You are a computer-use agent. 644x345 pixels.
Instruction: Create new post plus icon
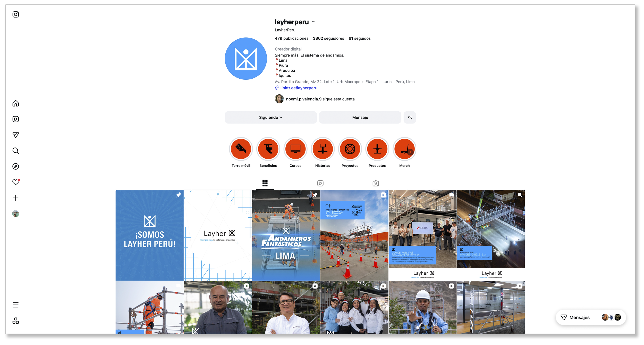(x=16, y=198)
